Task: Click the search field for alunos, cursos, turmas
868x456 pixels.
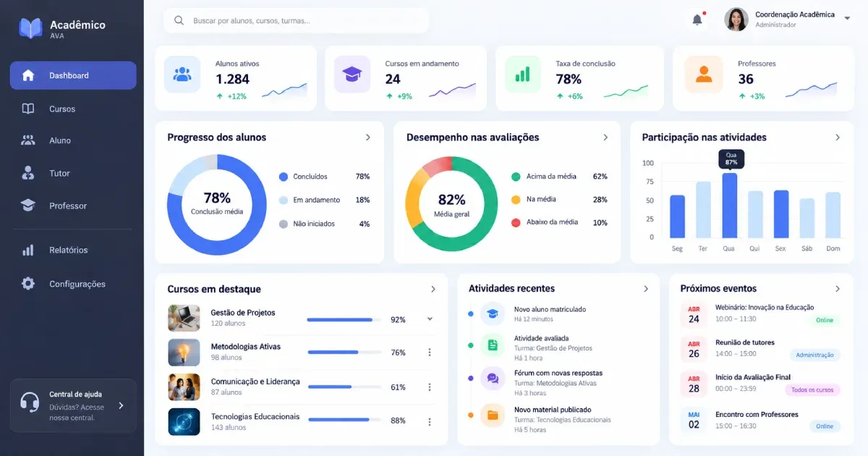Action: click(297, 21)
